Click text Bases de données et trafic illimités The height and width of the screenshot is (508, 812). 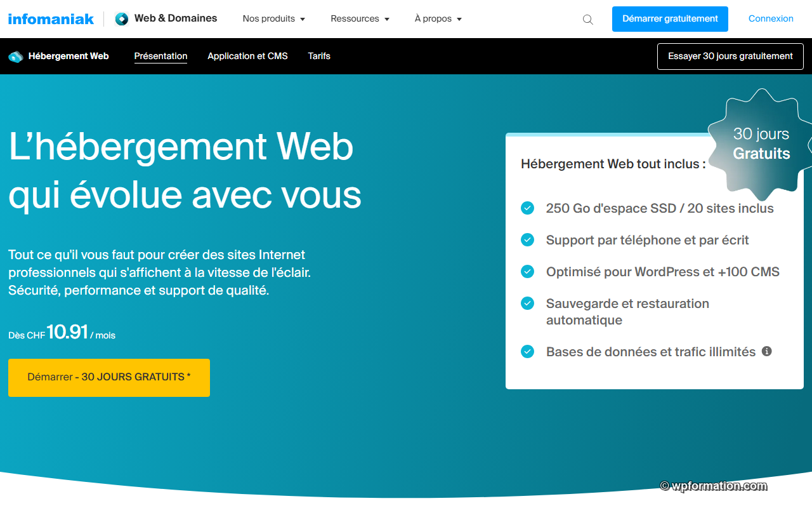point(651,351)
